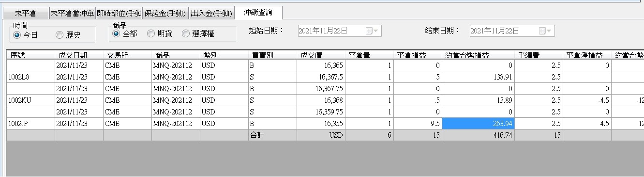Screen dimensions: 644x177
Task: Click the 16,367.75 price cell
Action: click(321, 89)
